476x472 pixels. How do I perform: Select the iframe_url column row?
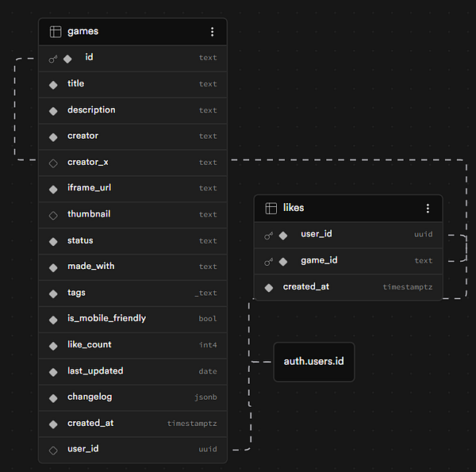132,188
